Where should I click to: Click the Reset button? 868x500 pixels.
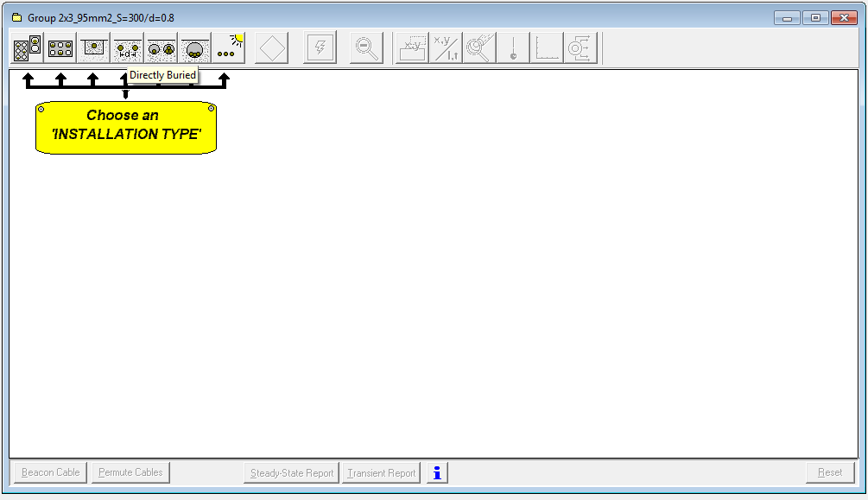point(830,473)
